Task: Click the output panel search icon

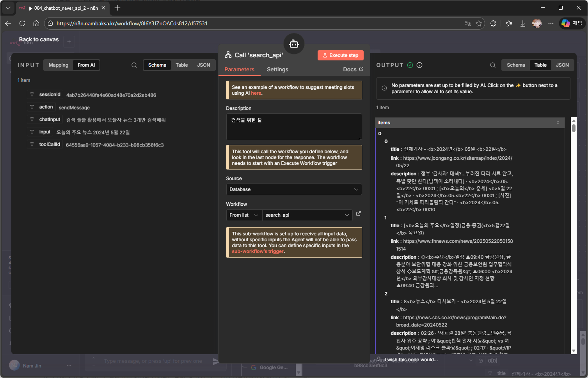Action: pyautogui.click(x=493, y=65)
